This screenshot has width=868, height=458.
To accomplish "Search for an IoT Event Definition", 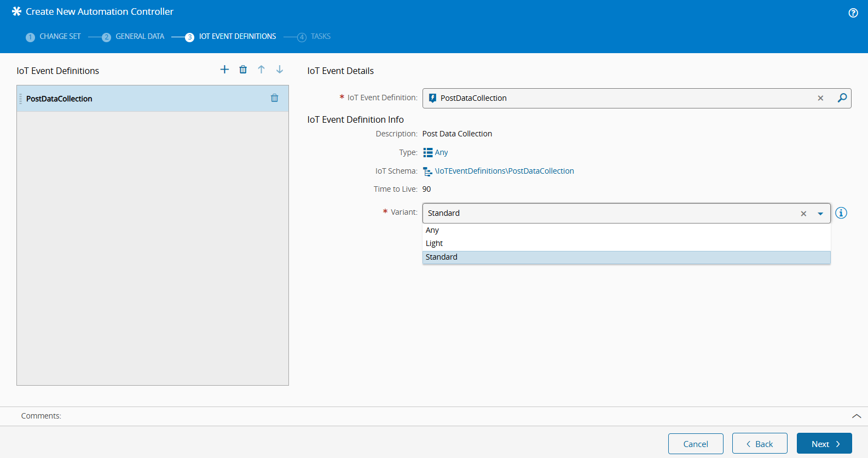I will (x=842, y=98).
